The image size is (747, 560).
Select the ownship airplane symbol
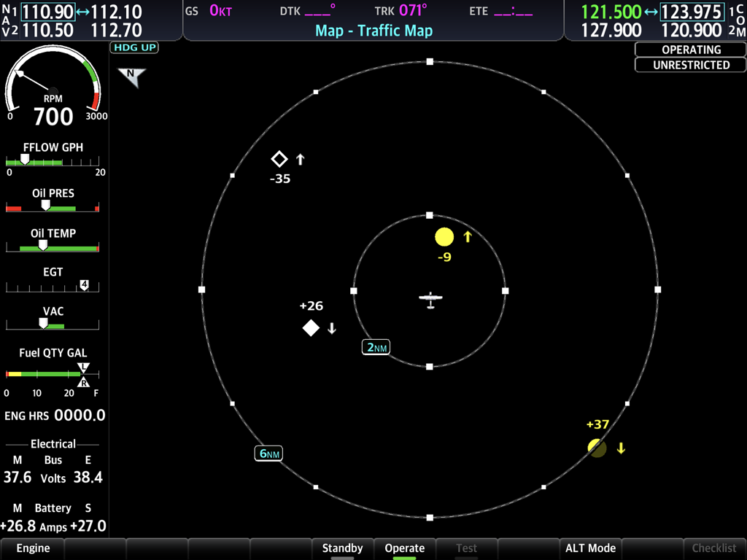pos(430,298)
